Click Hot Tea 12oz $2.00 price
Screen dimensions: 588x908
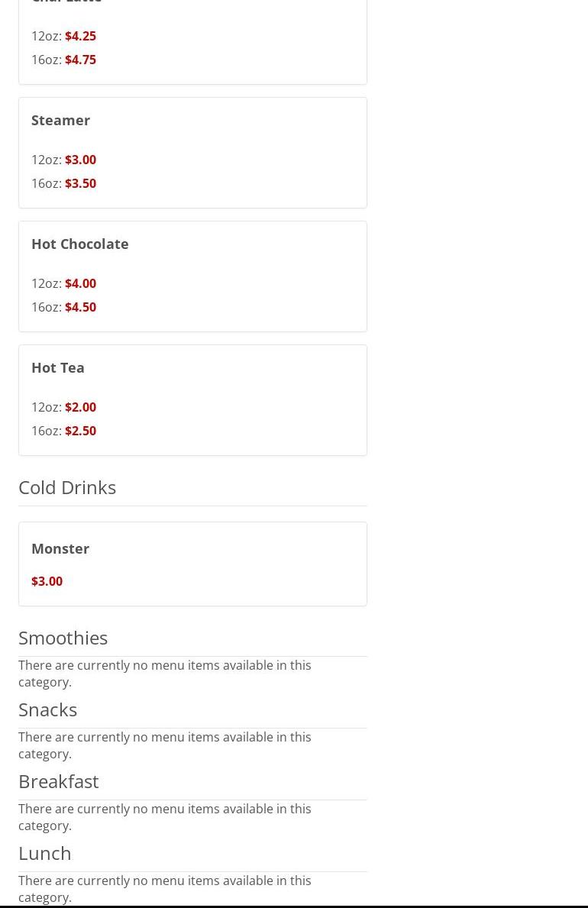point(80,408)
